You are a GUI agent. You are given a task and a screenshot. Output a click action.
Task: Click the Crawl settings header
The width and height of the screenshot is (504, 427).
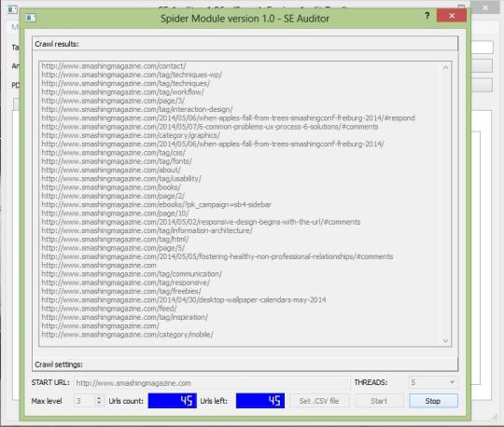245,365
